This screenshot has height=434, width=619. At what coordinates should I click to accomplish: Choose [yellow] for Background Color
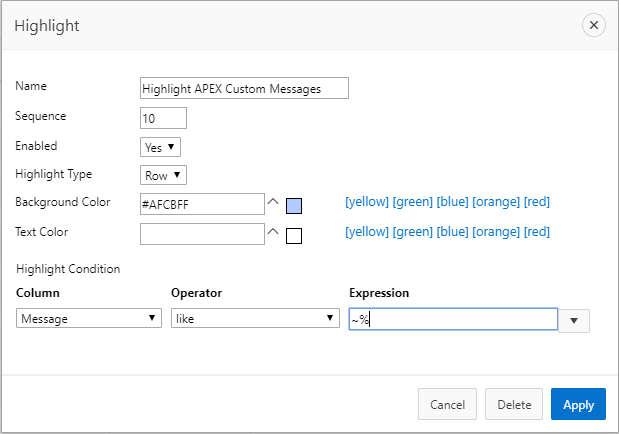[367, 202]
